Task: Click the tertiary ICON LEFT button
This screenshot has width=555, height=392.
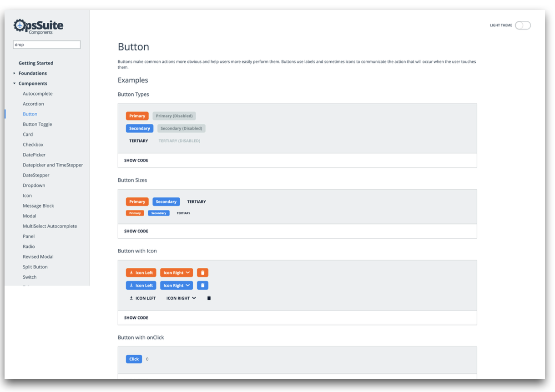Action: (142, 298)
